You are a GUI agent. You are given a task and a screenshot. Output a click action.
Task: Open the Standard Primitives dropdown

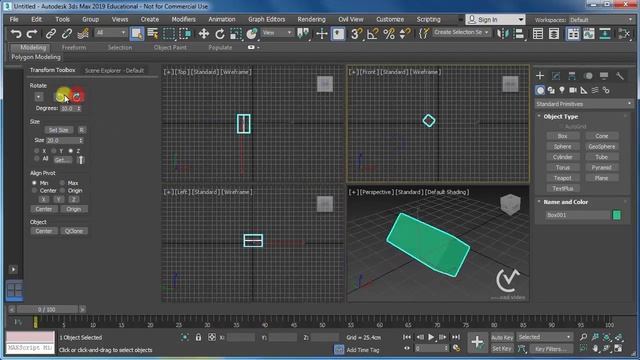click(x=583, y=104)
